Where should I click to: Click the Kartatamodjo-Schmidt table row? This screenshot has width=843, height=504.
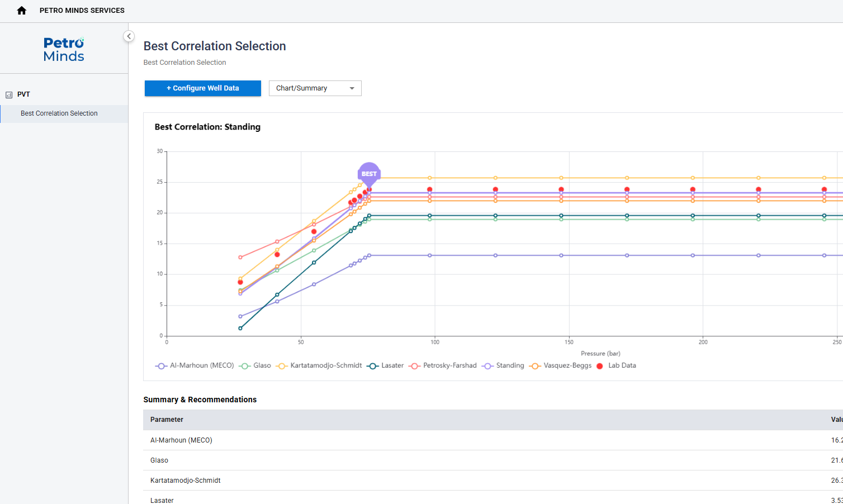pos(493,481)
